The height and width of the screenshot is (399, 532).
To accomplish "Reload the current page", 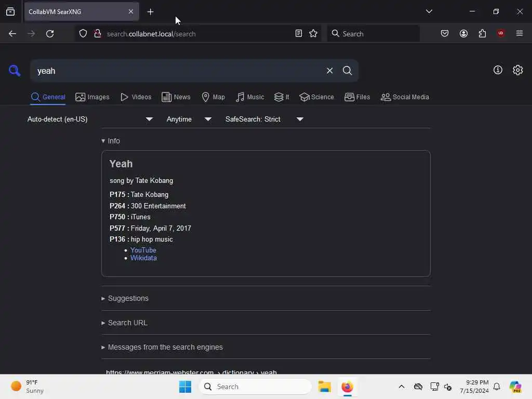I will coord(50,34).
